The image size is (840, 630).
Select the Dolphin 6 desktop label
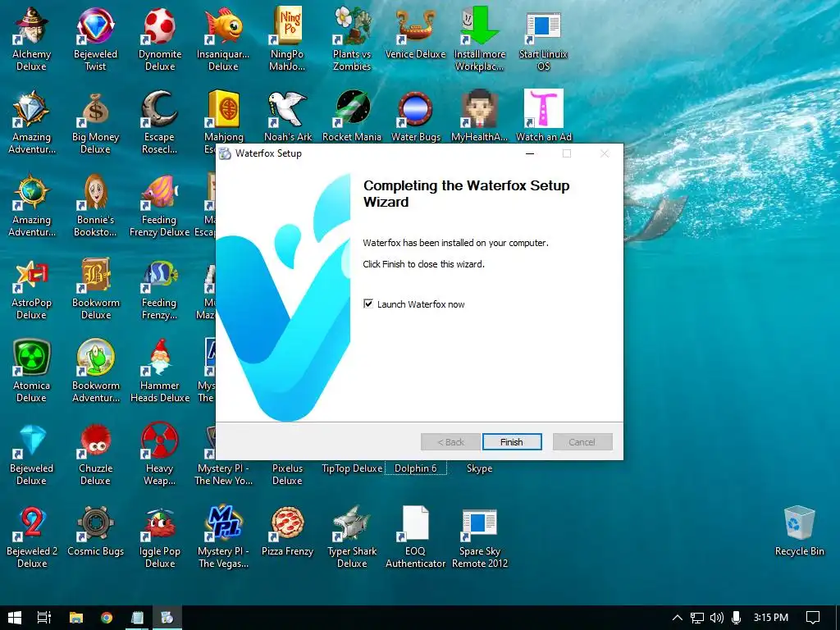415,468
